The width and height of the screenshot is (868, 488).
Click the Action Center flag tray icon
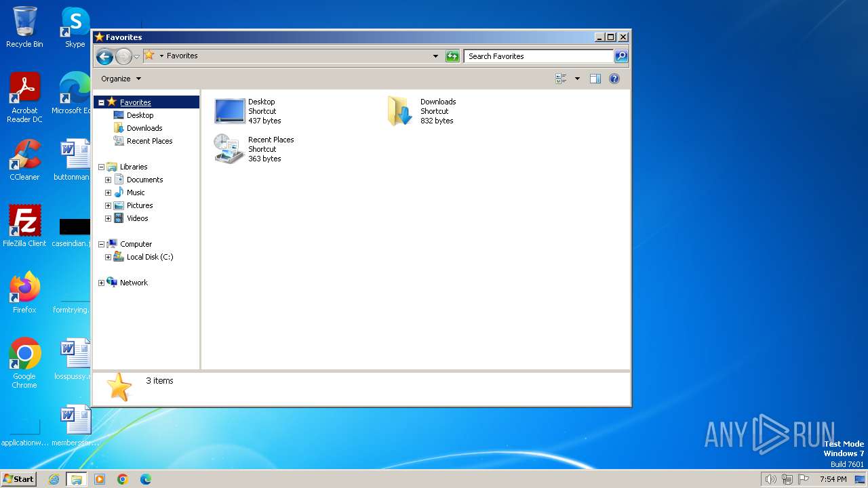pyautogui.click(x=804, y=479)
